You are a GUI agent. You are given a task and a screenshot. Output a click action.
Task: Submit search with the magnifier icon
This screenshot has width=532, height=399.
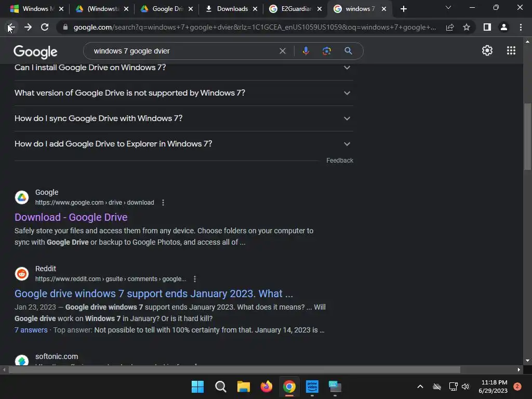click(x=348, y=51)
